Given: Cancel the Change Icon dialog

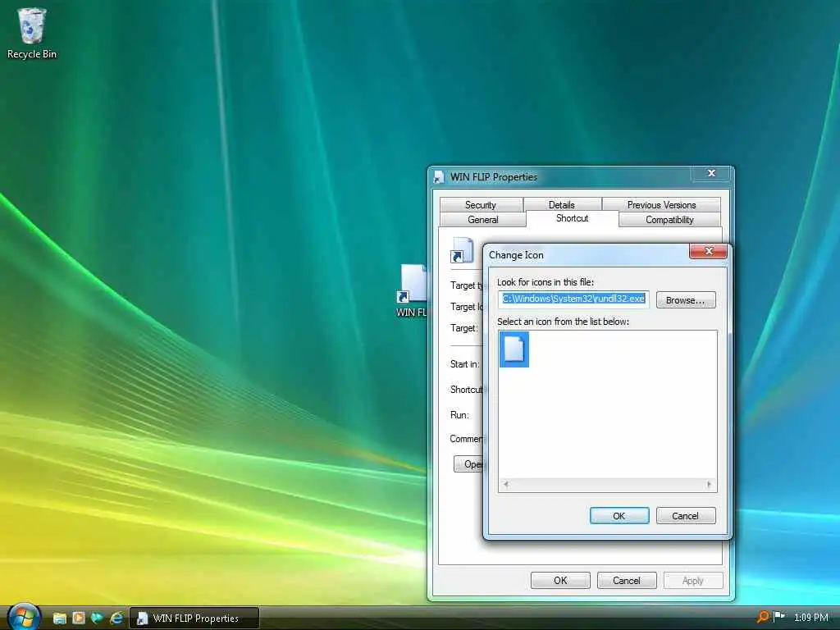Looking at the screenshot, I should click(686, 515).
